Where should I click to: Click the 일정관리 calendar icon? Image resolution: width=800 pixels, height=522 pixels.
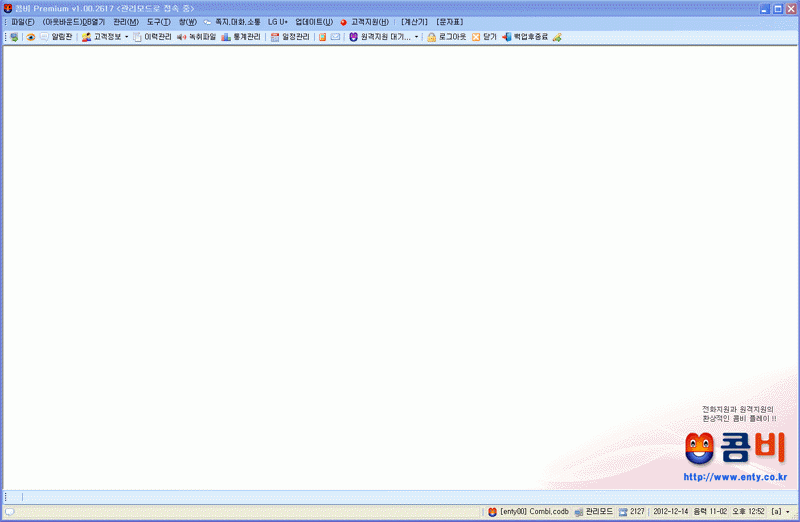pos(275,37)
